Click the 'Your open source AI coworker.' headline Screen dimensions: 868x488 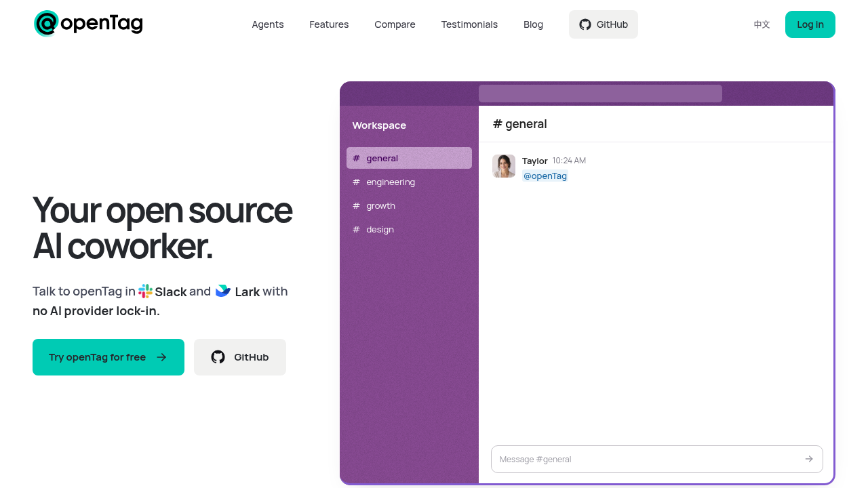pos(163,228)
